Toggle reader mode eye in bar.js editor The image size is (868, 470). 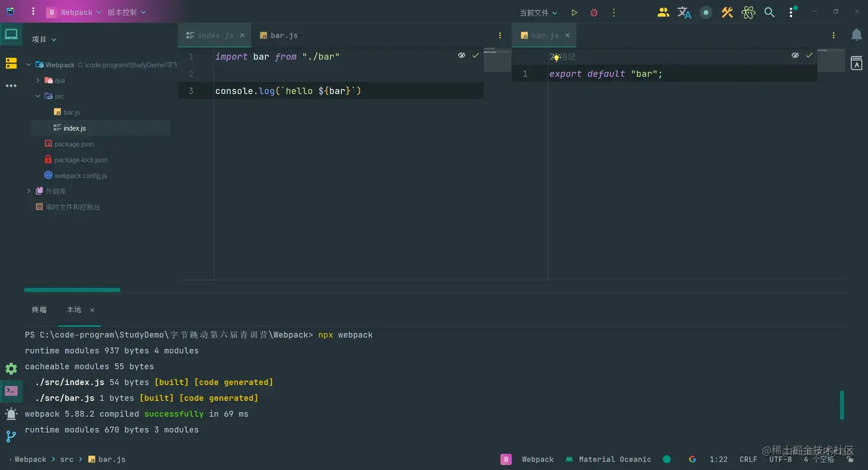pos(795,56)
